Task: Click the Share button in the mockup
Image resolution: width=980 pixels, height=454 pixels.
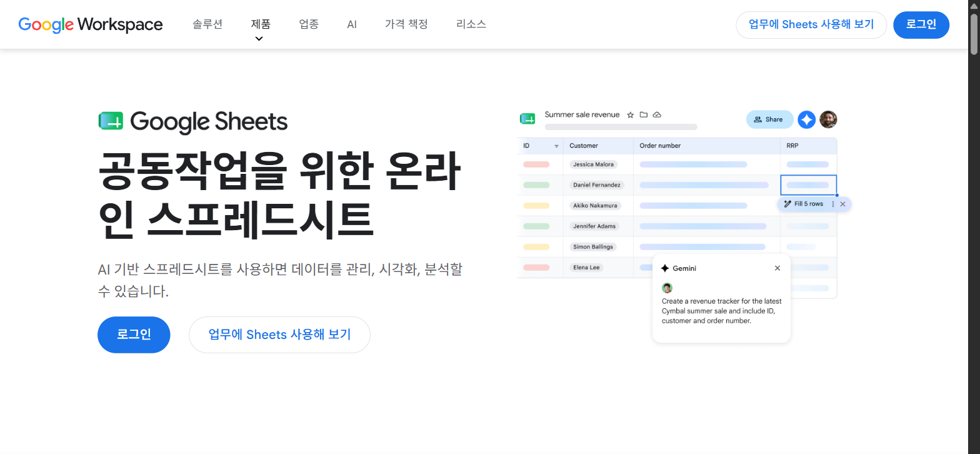Action: click(769, 119)
